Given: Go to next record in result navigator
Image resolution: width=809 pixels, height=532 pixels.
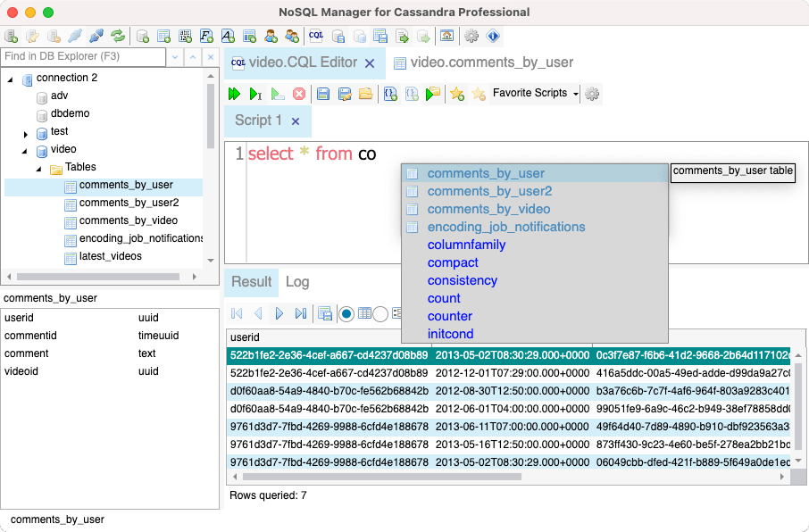Looking at the screenshot, I should (279, 313).
